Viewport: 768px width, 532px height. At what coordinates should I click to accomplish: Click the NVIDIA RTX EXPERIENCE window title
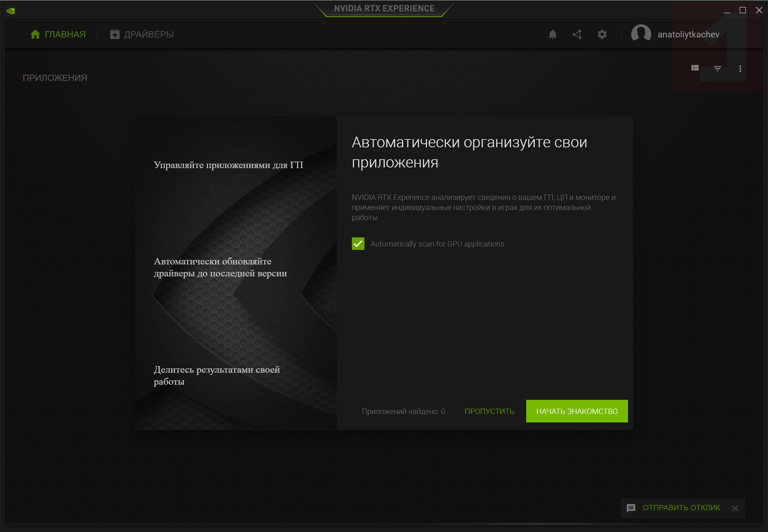384,8
